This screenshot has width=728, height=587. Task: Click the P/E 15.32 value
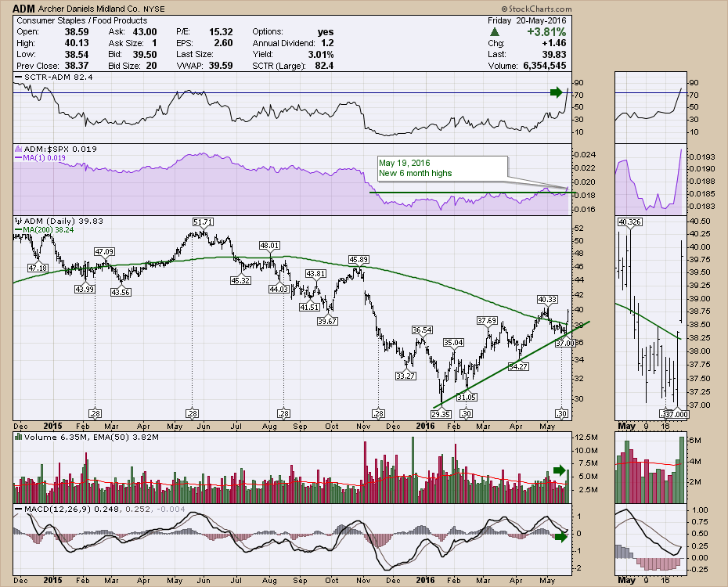(221, 32)
